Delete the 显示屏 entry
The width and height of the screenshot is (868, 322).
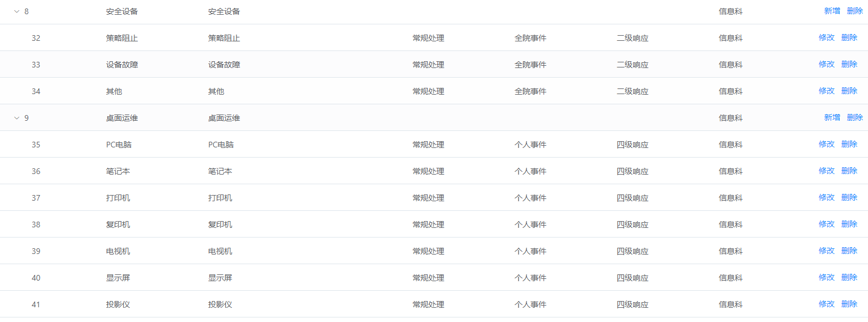coord(849,277)
